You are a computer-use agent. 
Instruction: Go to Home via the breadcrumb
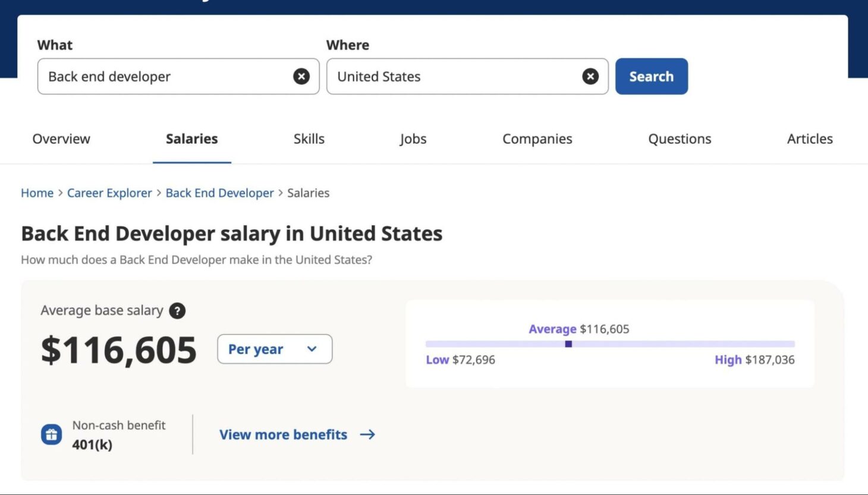point(37,193)
